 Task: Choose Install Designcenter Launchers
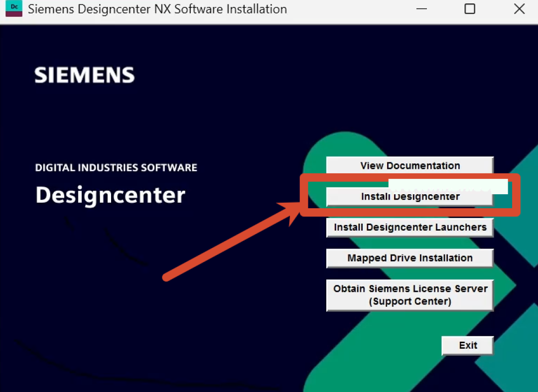click(x=409, y=228)
